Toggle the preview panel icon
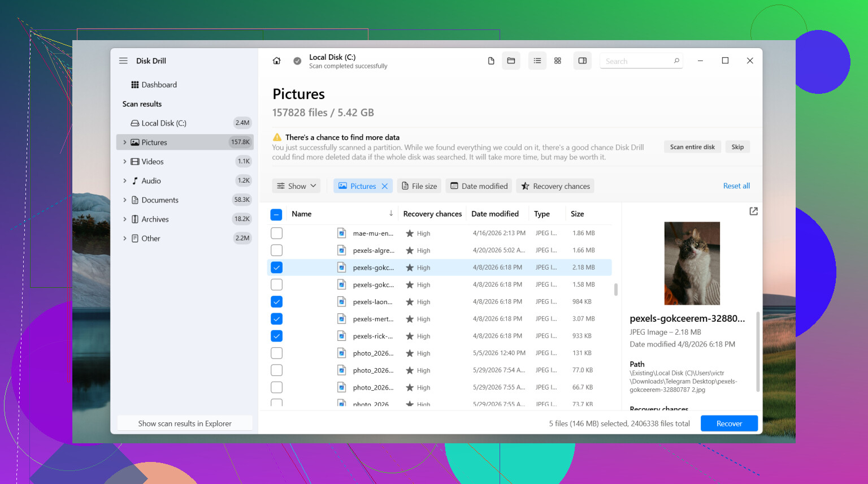This screenshot has height=484, width=868. [583, 61]
